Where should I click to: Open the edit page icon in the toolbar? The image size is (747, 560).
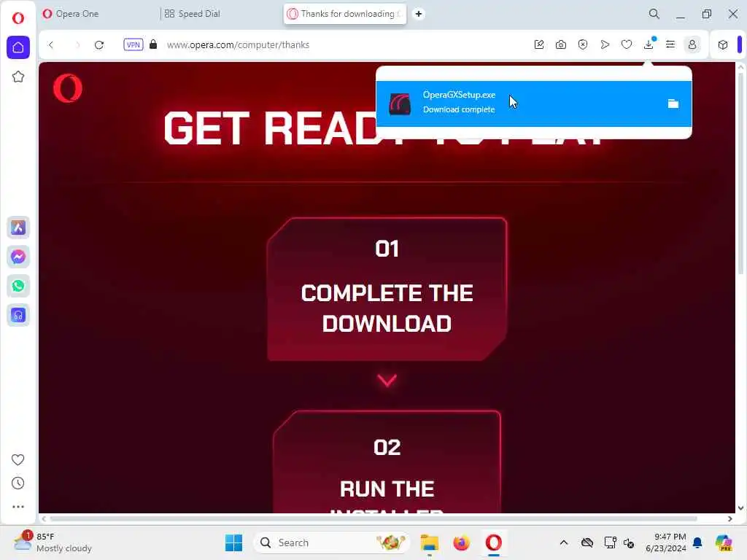(x=539, y=44)
